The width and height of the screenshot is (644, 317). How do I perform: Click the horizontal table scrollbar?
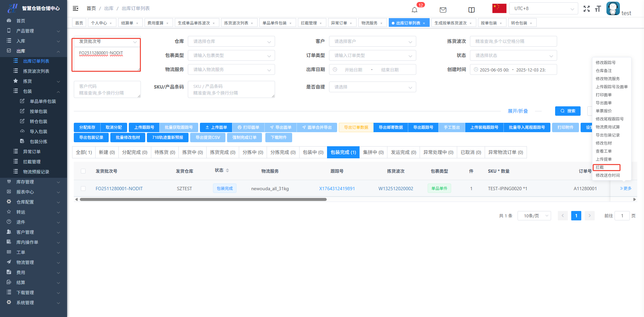203,199
